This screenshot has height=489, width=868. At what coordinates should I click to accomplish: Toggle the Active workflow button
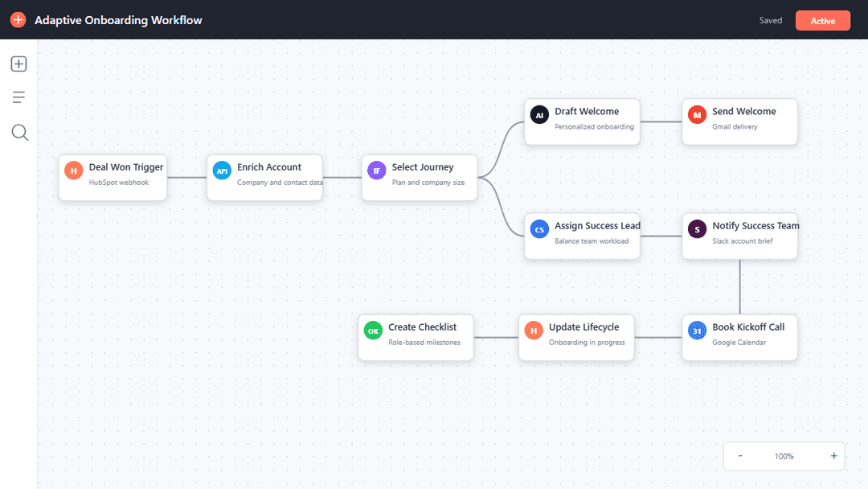[823, 20]
